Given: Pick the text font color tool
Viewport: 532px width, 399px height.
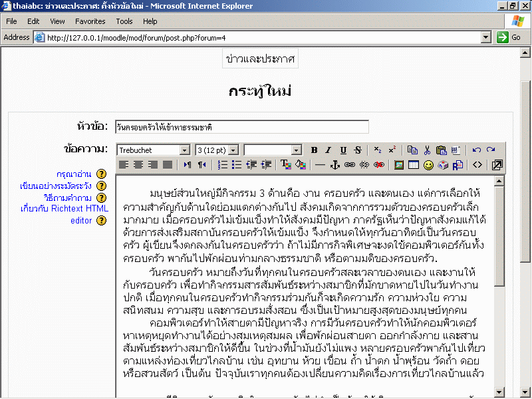Looking at the screenshot, I should pos(285,164).
